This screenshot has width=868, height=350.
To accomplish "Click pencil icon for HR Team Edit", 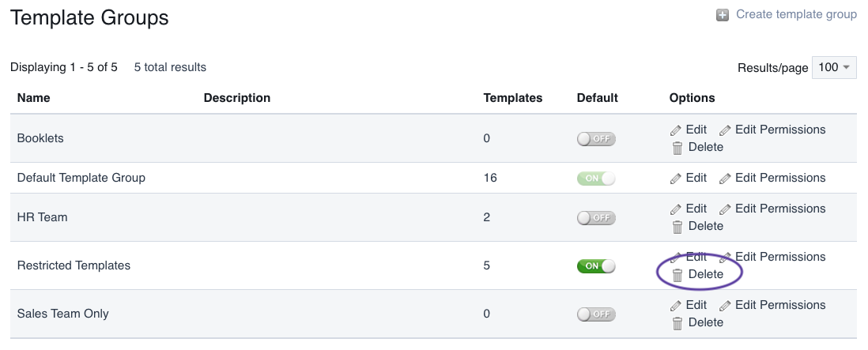I will point(675,209).
